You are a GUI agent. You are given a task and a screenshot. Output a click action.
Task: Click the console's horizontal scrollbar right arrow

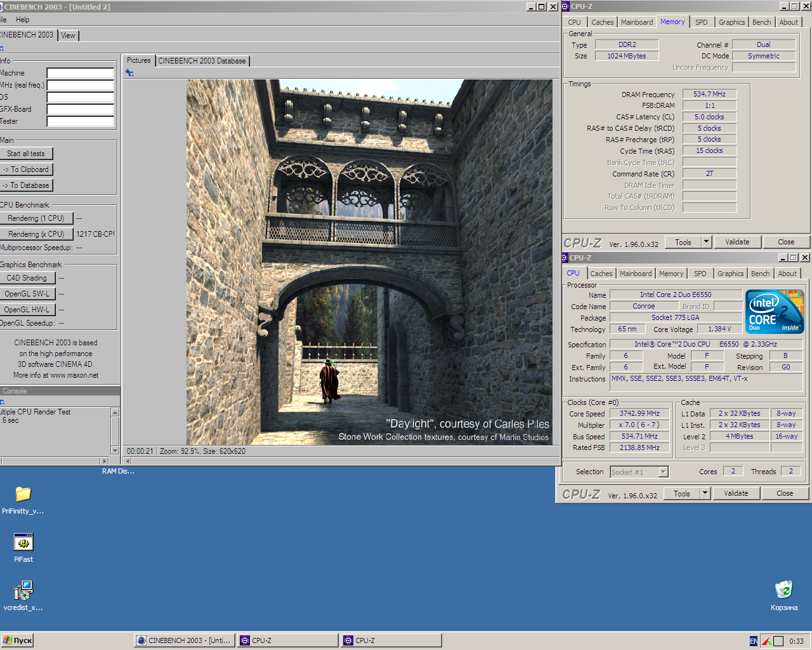click(x=105, y=461)
